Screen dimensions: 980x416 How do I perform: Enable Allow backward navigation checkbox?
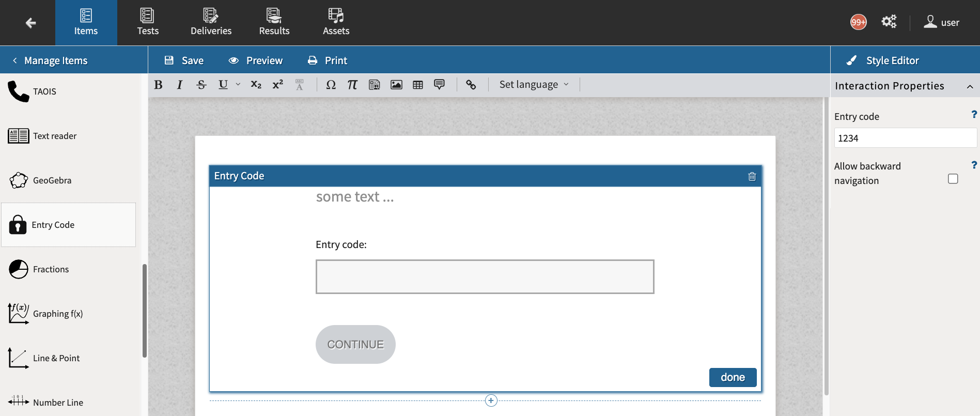pos(953,179)
